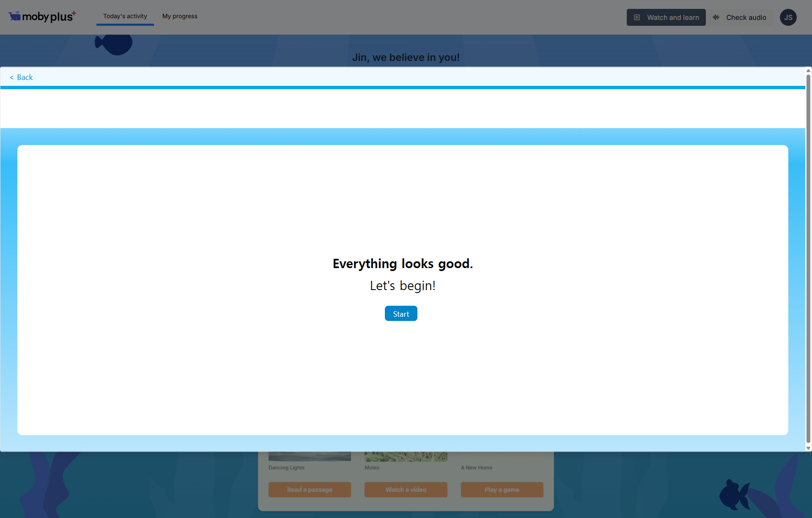Image resolution: width=812 pixels, height=518 pixels.
Task: Click the 'Let's begin!' text
Action: click(x=403, y=285)
